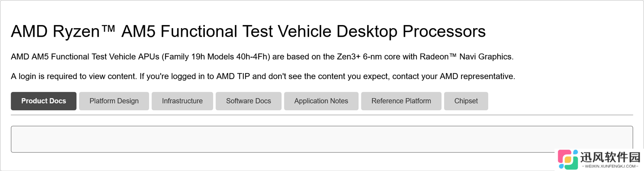Open the Product Docs tab
This screenshot has height=171, width=644.
[43, 101]
